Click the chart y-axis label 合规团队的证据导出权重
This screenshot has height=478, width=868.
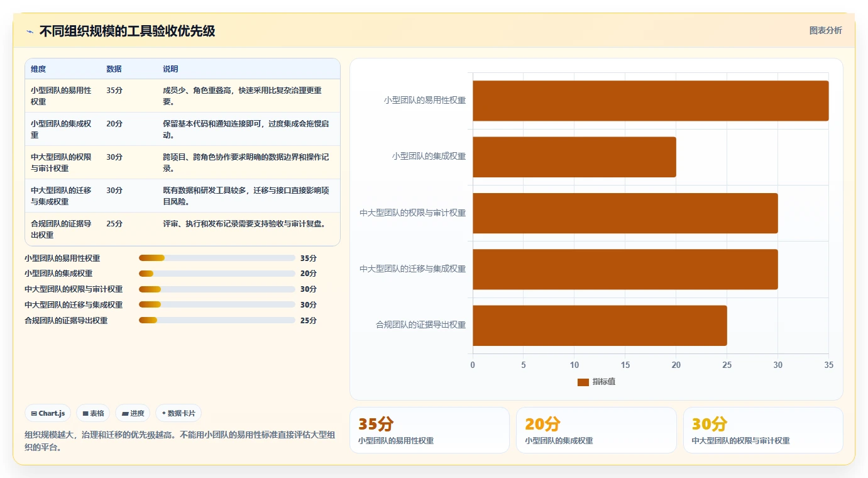pyautogui.click(x=421, y=325)
